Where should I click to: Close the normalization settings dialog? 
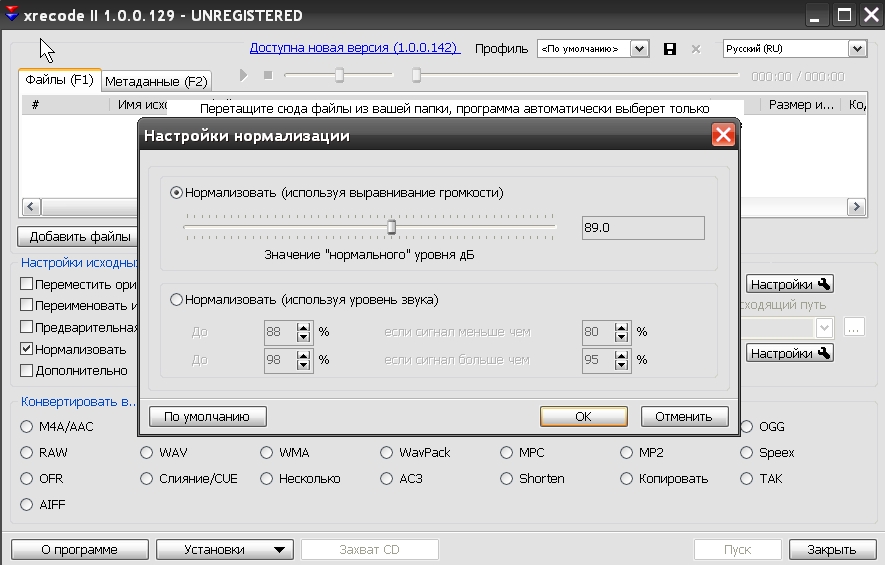point(723,135)
